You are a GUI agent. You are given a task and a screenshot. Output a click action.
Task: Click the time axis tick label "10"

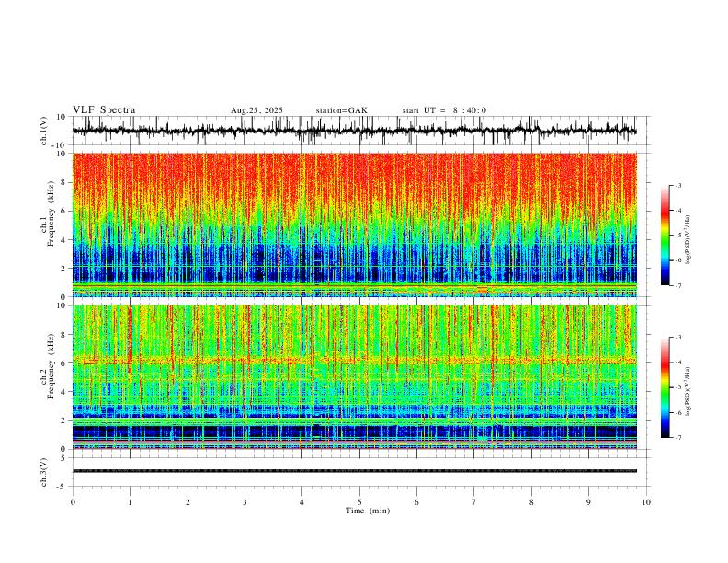coord(646,502)
